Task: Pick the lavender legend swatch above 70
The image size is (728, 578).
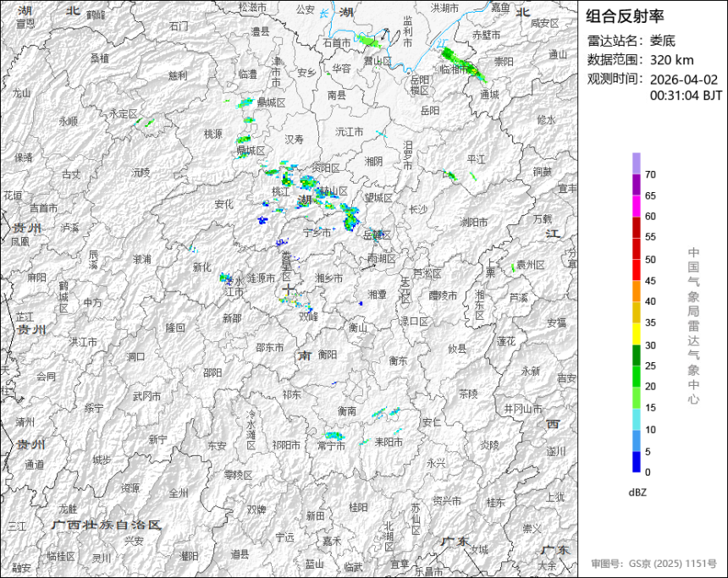Action: point(637,163)
